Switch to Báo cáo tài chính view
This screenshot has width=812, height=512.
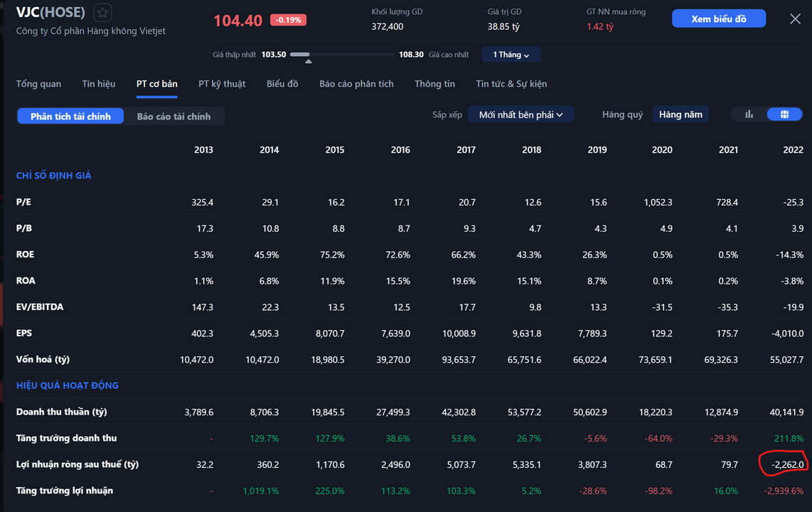(x=173, y=117)
